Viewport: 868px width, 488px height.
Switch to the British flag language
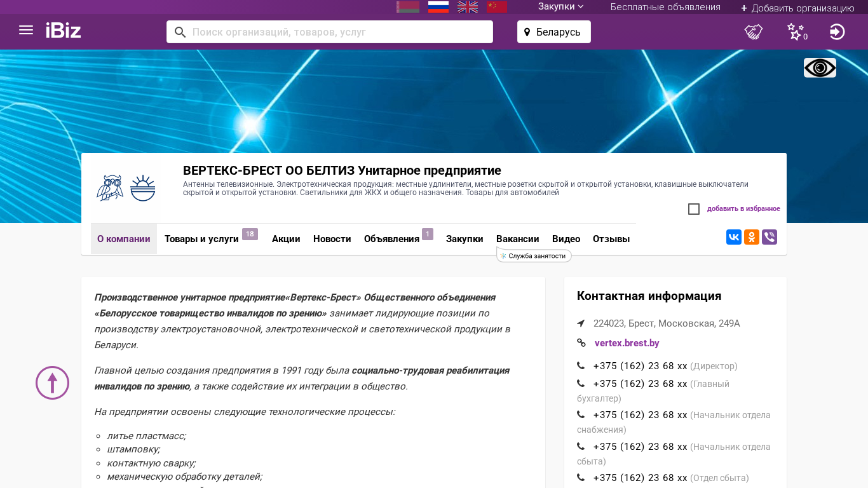468,7
